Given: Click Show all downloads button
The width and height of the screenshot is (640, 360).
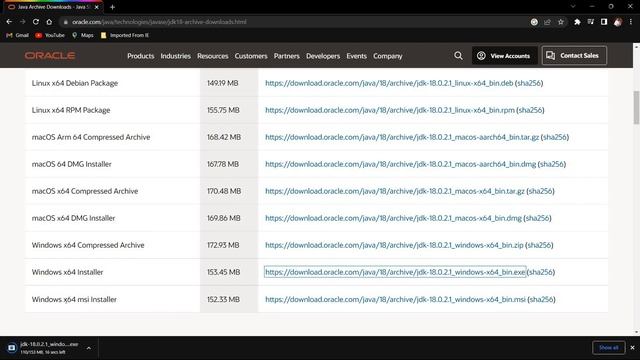Looking at the screenshot, I should [608, 348].
